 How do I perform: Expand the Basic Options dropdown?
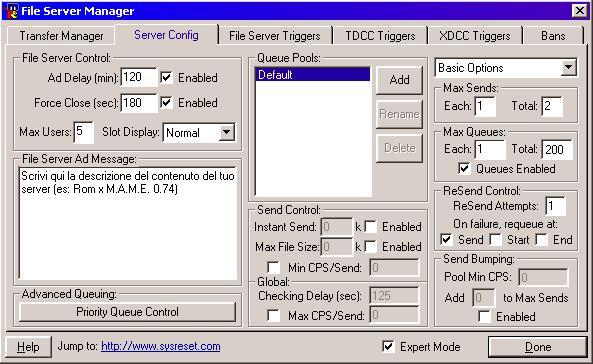[568, 68]
